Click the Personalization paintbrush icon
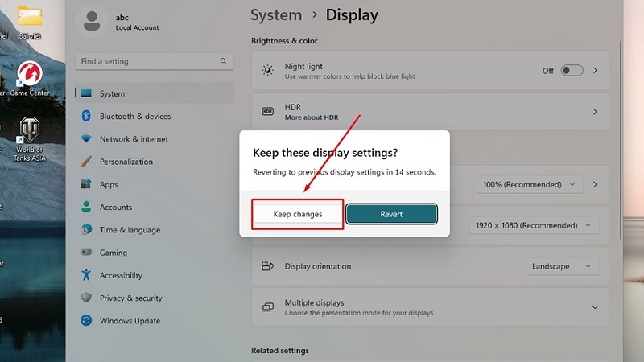This screenshot has width=644, height=362. point(86,162)
